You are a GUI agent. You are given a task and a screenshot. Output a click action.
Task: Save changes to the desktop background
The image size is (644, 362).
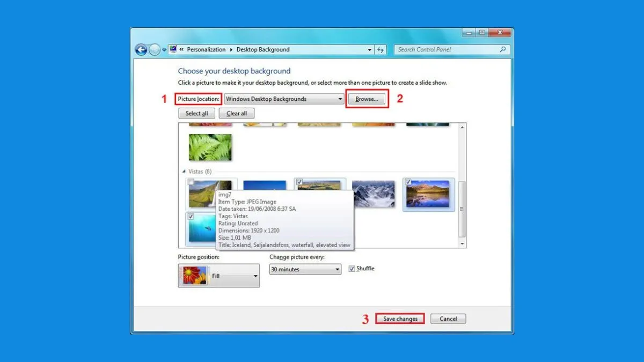click(400, 318)
